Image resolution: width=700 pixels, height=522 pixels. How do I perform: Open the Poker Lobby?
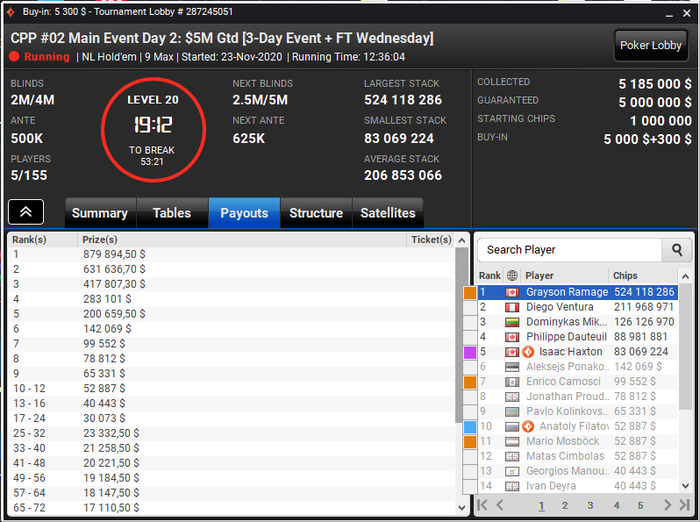pyautogui.click(x=651, y=45)
